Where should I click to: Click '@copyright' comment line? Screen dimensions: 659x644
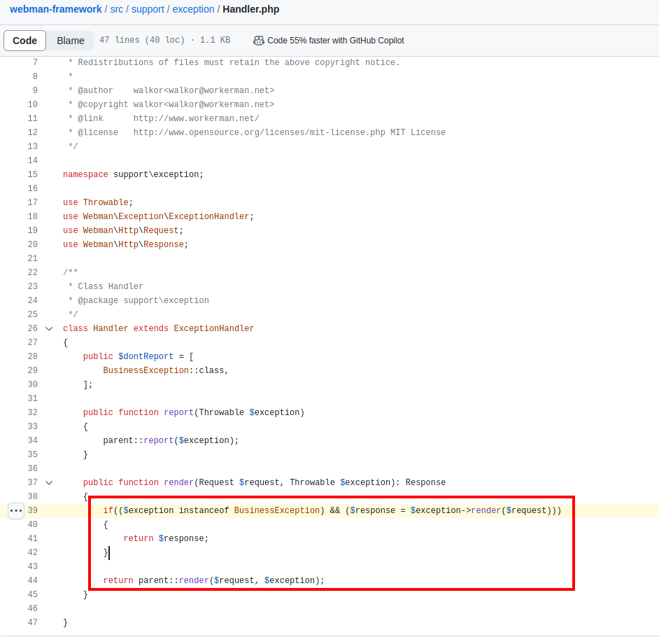[x=171, y=104]
